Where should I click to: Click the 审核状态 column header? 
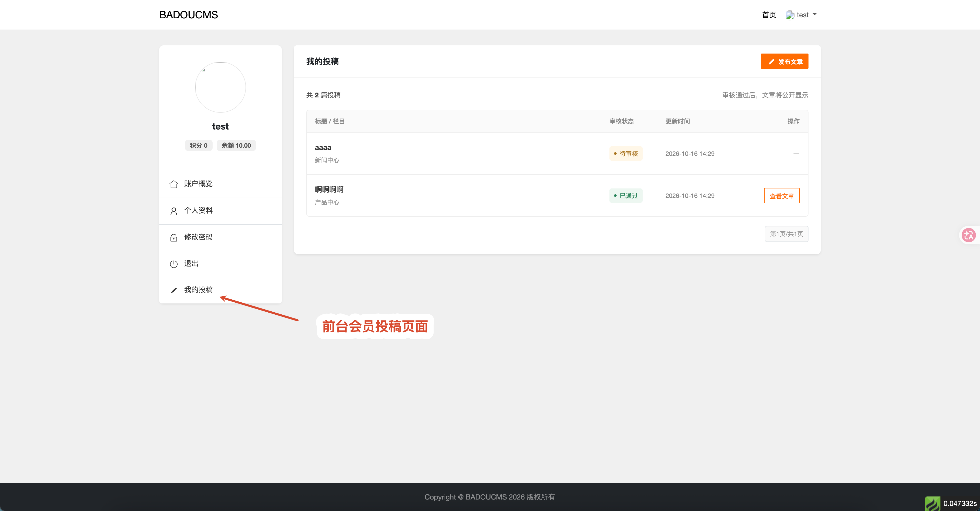[x=621, y=121]
